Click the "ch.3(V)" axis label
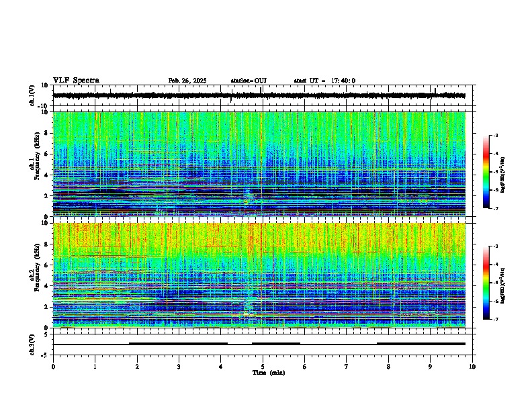Image resolution: width=532 pixels, height=411 pixels. (x=32, y=345)
